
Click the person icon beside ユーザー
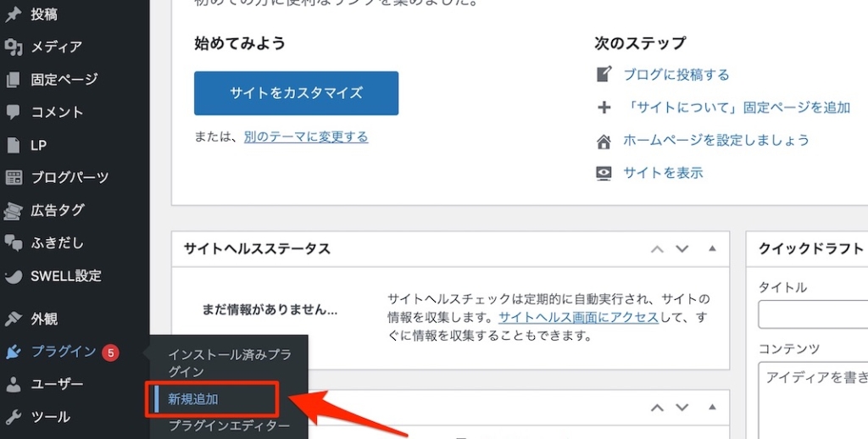pyautogui.click(x=14, y=384)
